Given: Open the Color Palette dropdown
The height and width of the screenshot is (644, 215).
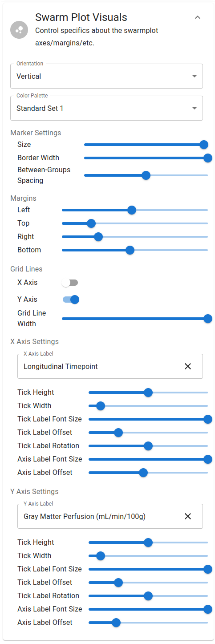Looking at the screenshot, I should 106,108.
